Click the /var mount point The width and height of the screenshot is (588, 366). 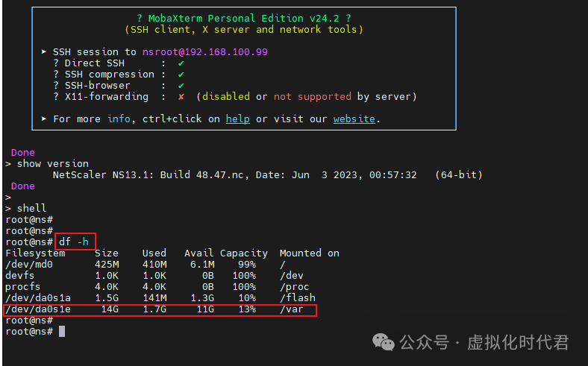pos(291,309)
